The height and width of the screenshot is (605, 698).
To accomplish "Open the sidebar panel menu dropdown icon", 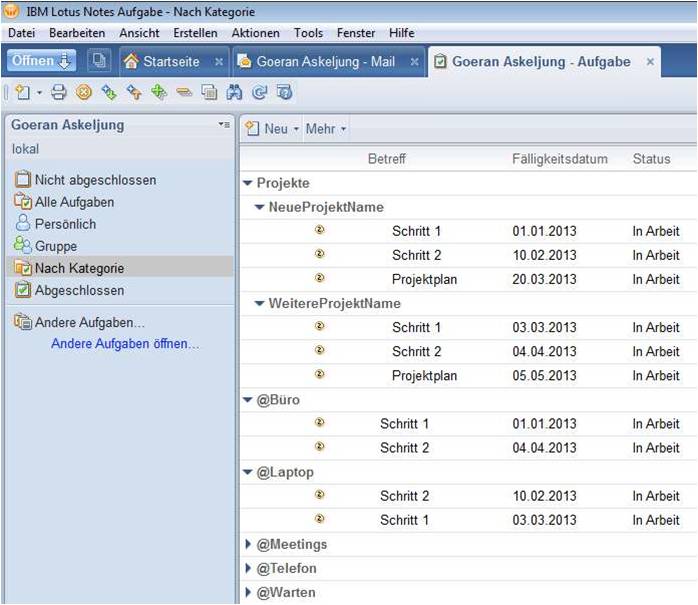I will [224, 125].
